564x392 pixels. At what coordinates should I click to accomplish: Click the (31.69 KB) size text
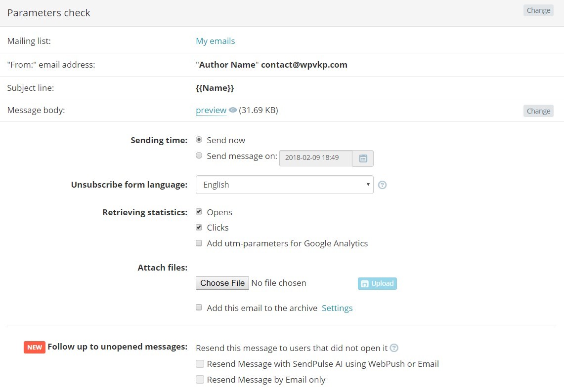click(x=259, y=110)
